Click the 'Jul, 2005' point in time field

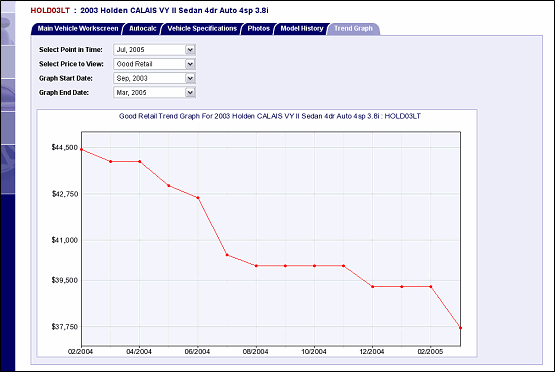[154, 50]
